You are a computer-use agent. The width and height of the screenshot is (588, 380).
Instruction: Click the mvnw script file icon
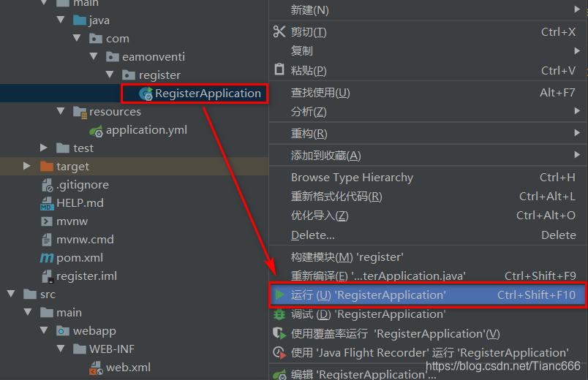(47, 221)
